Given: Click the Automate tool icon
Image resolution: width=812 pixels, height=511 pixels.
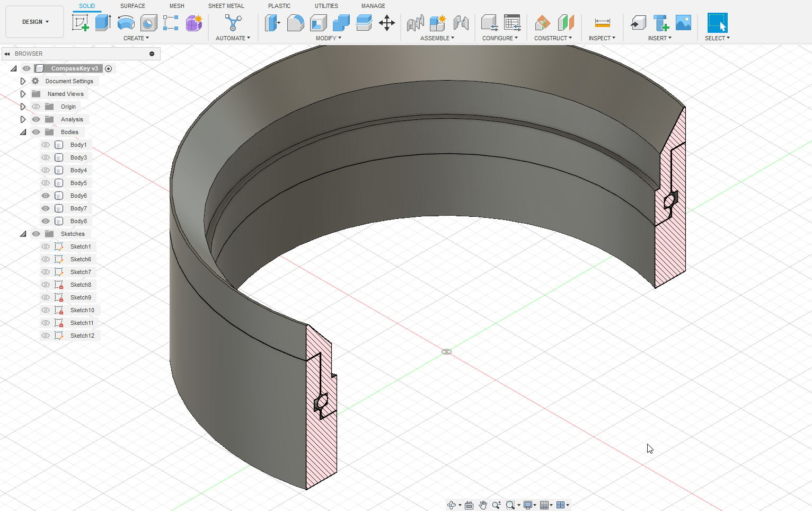Looking at the screenshot, I should 233,23.
